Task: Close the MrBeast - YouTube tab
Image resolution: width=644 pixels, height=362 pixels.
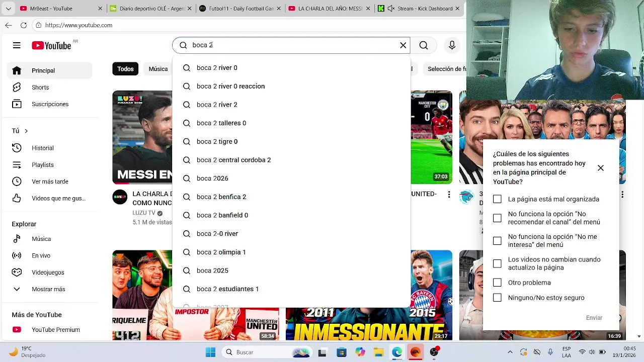Action: [100, 9]
